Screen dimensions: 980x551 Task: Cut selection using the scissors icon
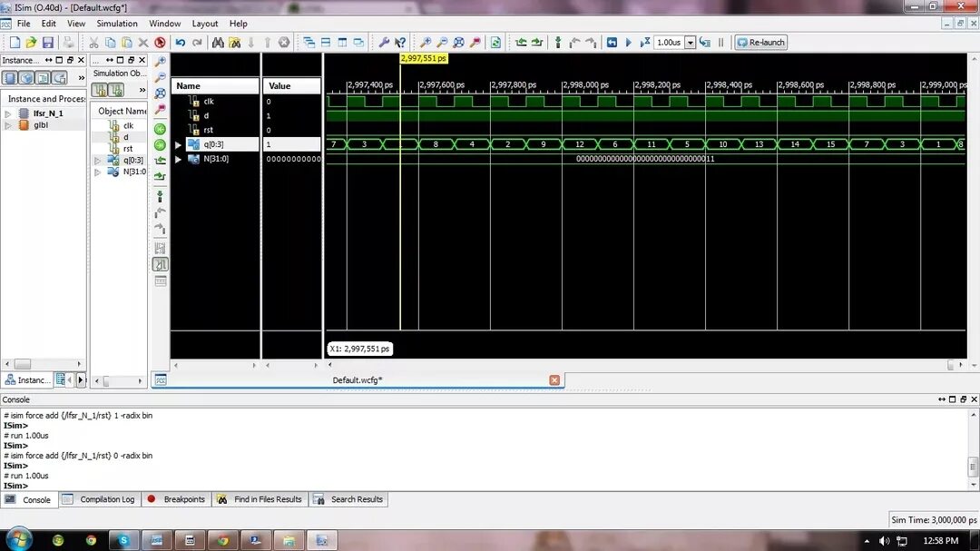(93, 43)
